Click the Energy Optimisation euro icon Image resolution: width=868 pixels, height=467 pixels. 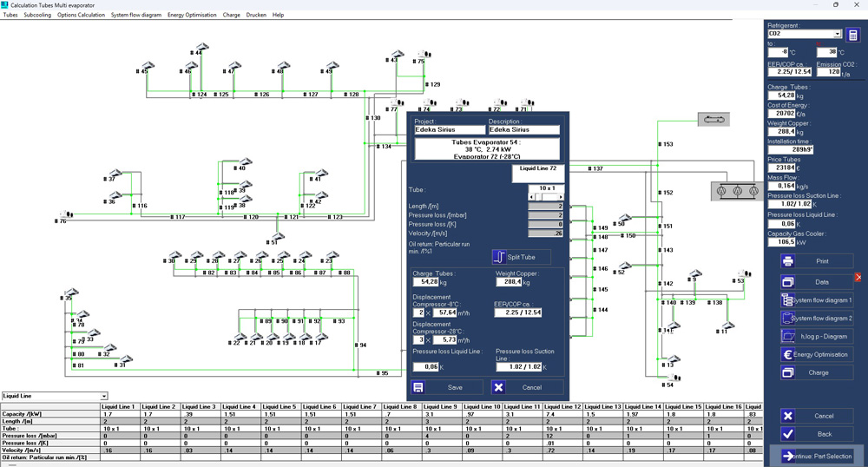pyautogui.click(x=788, y=354)
